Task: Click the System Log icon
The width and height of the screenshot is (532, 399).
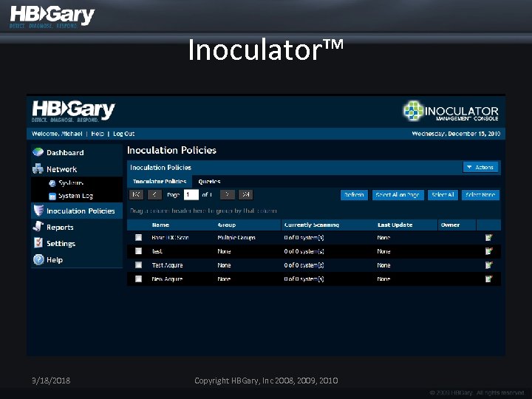Action: pos(52,196)
